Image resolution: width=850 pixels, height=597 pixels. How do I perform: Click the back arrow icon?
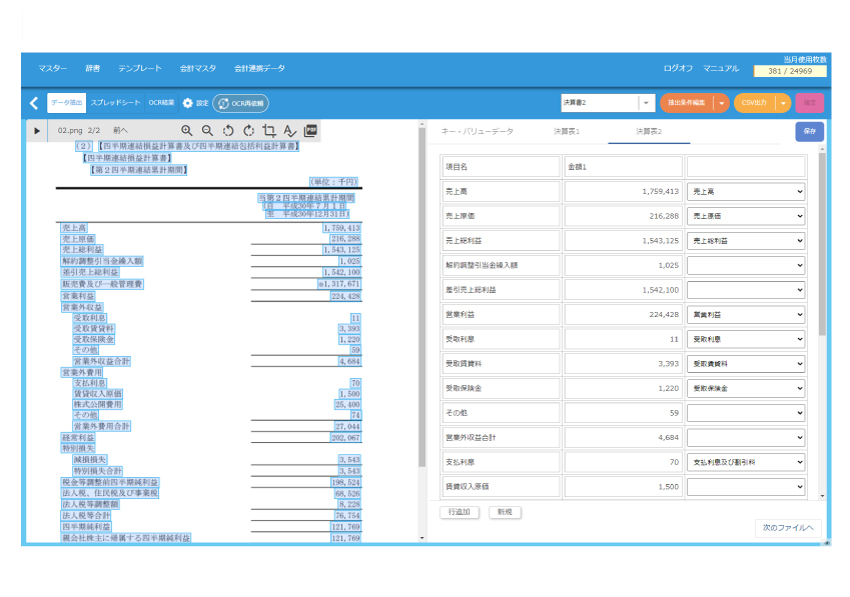(x=33, y=103)
